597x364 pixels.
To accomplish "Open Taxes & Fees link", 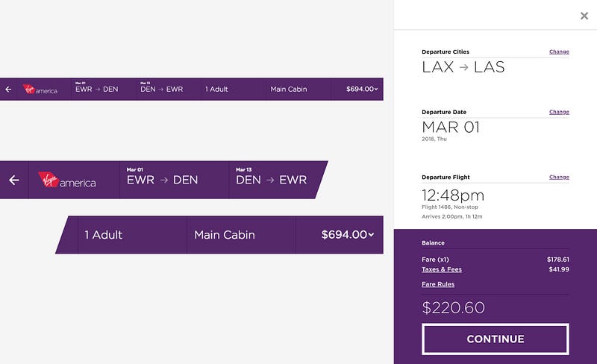I will [x=440, y=269].
